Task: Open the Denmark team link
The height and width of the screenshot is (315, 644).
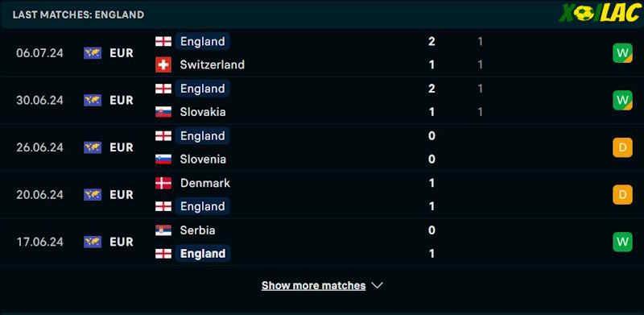Action: pos(205,183)
